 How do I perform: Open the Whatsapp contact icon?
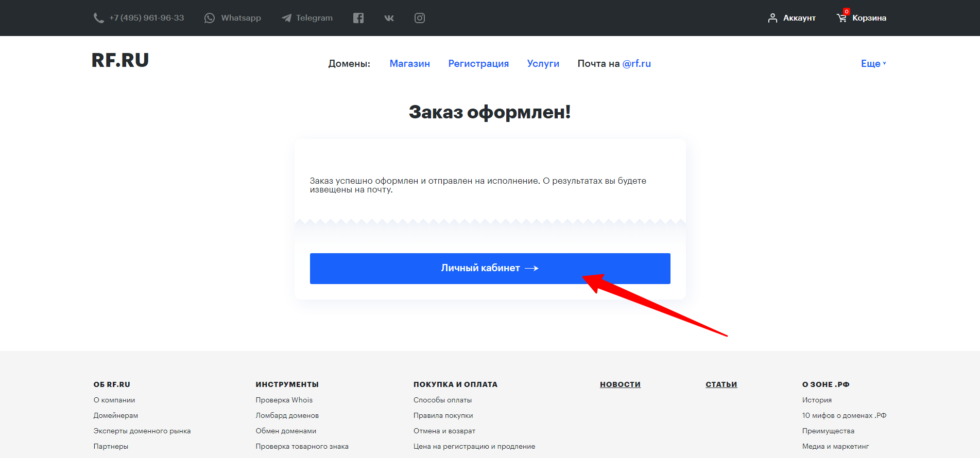tap(210, 18)
